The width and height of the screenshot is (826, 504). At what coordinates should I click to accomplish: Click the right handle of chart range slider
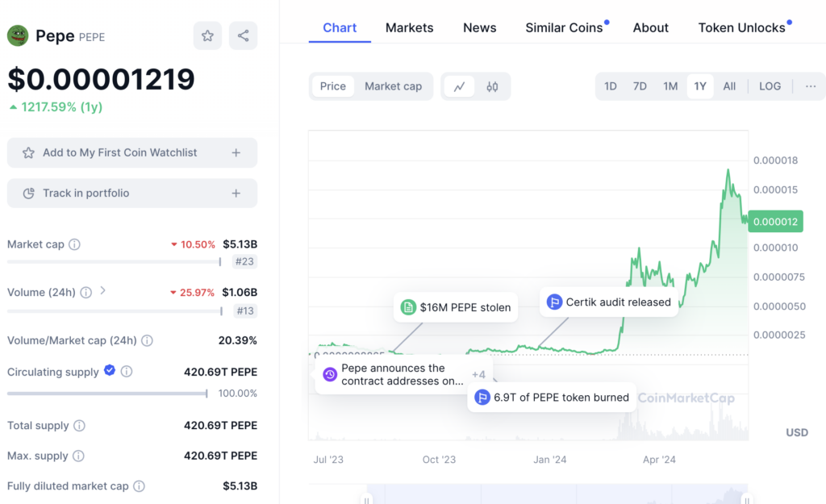(x=747, y=498)
